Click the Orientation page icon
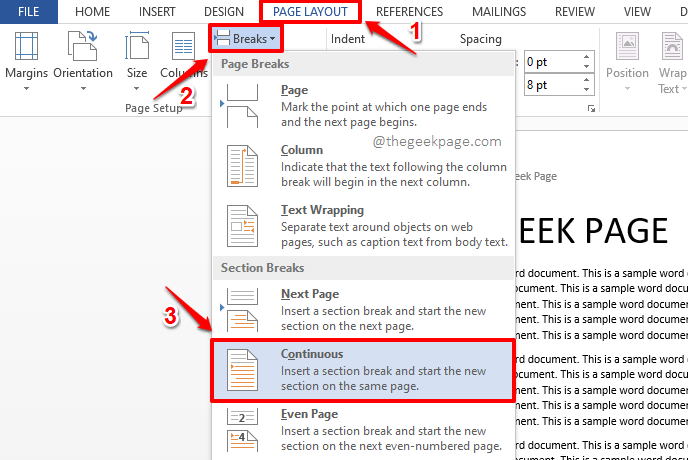 (x=82, y=46)
